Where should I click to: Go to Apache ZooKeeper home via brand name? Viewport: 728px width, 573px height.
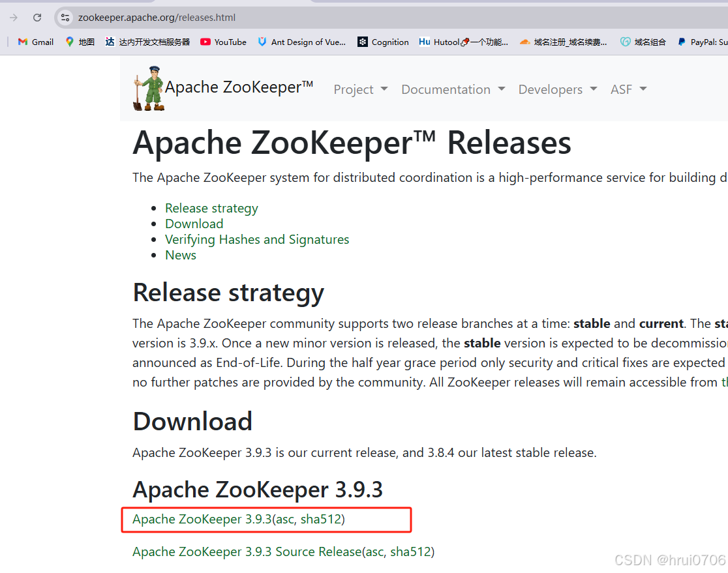(239, 87)
